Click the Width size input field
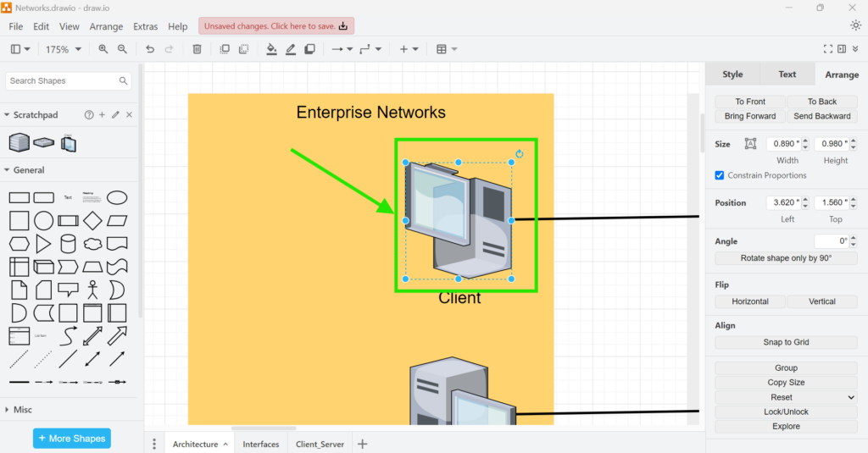Viewport: 868px width, 453px height. click(x=783, y=144)
